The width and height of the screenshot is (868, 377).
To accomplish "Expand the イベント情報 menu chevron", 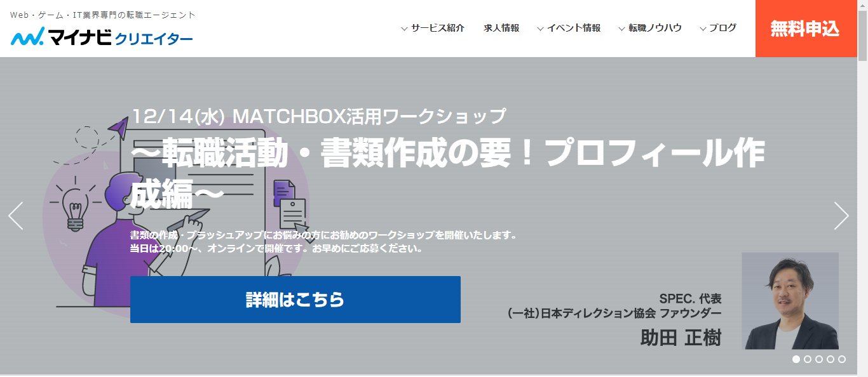I will click(x=541, y=29).
